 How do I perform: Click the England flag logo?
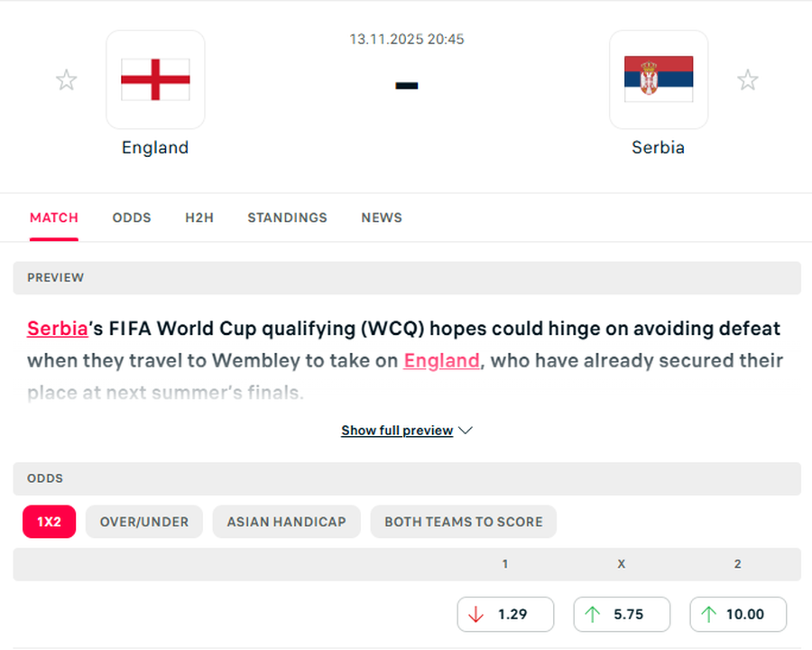click(x=155, y=80)
